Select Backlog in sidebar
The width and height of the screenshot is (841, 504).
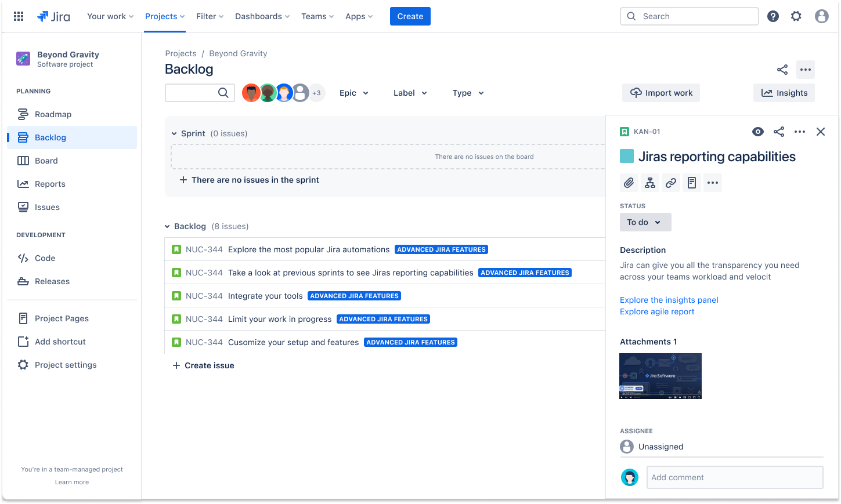pos(72,137)
